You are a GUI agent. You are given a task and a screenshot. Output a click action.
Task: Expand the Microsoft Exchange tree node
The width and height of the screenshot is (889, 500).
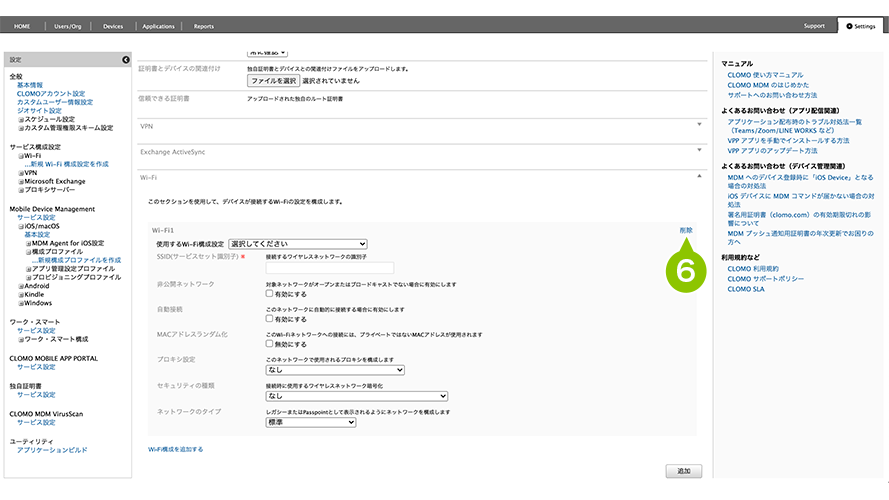point(21,181)
